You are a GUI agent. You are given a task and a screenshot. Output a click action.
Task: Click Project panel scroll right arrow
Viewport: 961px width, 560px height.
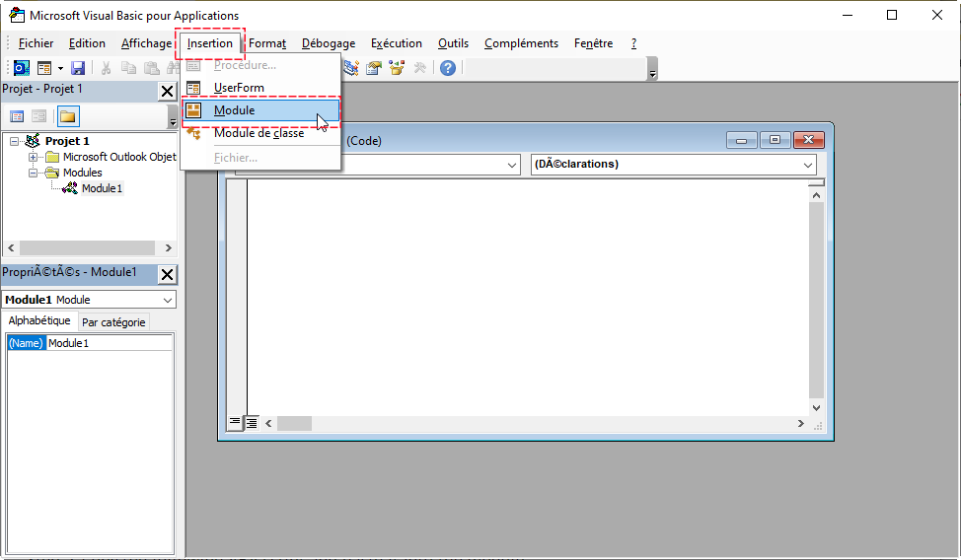(x=169, y=248)
